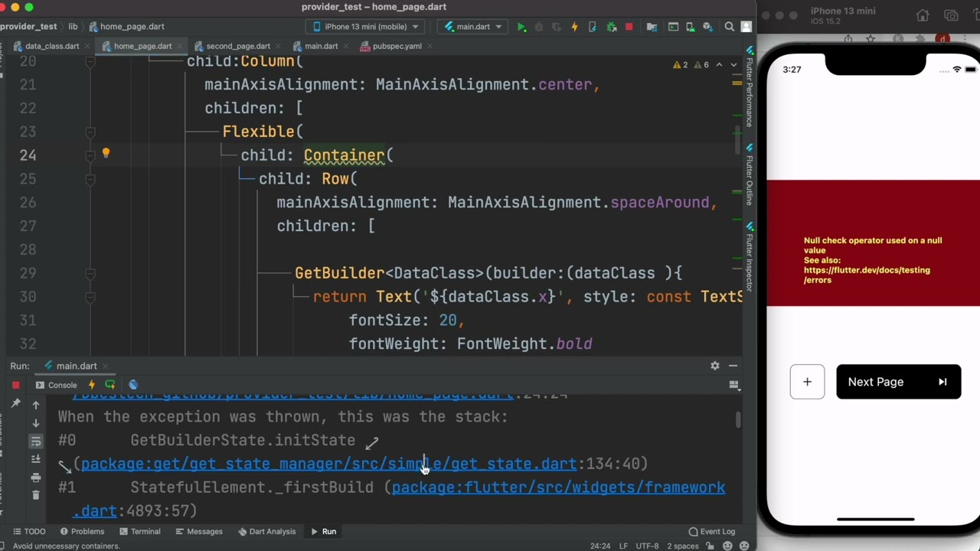The image size is (980, 551).
Task: Hide the Run panel with minimize dash
Action: pyautogui.click(x=733, y=366)
